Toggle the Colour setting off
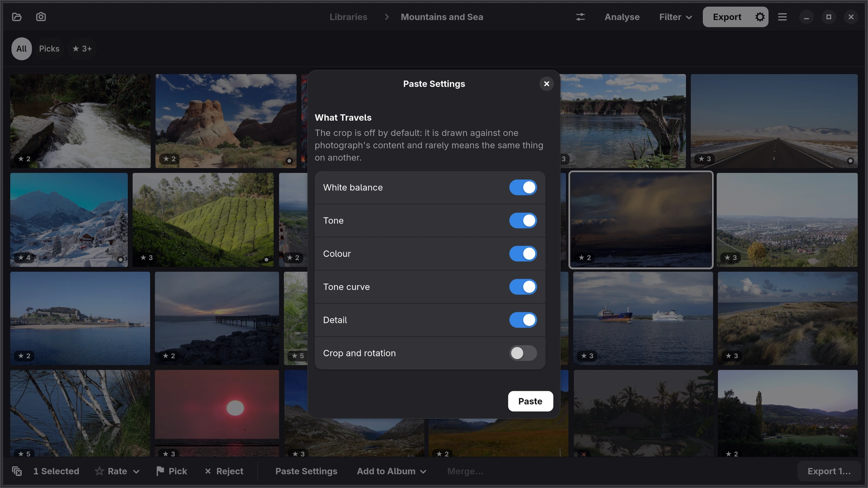The width and height of the screenshot is (868, 488). tap(523, 254)
